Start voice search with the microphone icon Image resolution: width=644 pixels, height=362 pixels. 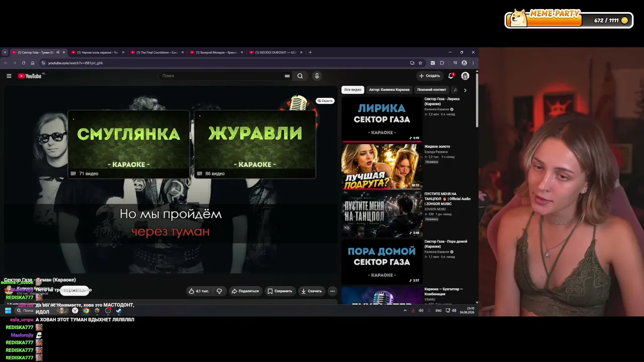pyautogui.click(x=316, y=76)
